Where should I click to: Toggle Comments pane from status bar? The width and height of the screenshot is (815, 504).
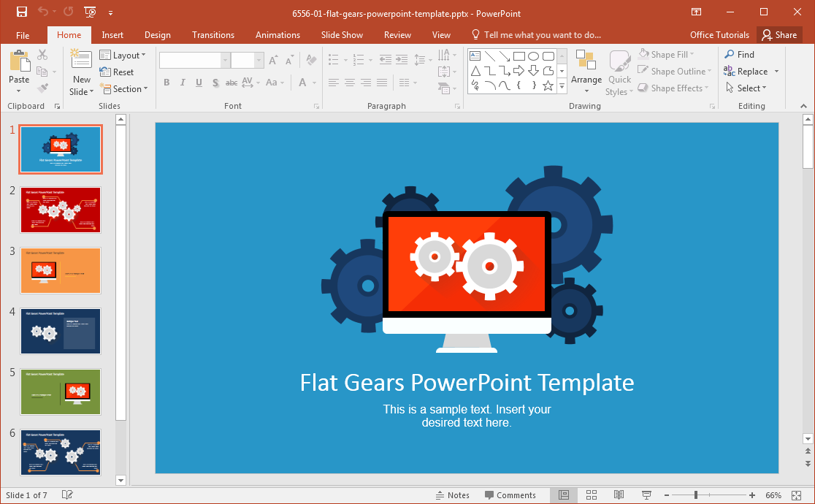click(511, 495)
